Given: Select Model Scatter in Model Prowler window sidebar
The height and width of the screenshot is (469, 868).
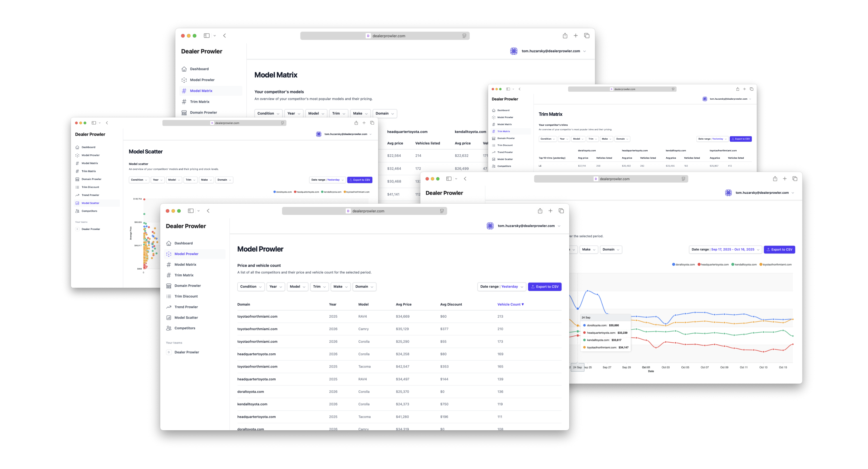Looking at the screenshot, I should click(186, 317).
